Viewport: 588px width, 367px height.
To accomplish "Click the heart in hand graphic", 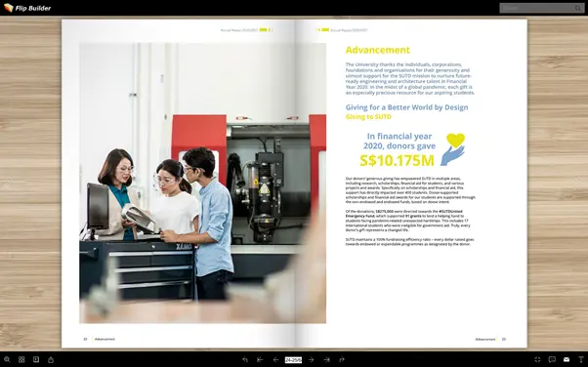I will coord(452,149).
